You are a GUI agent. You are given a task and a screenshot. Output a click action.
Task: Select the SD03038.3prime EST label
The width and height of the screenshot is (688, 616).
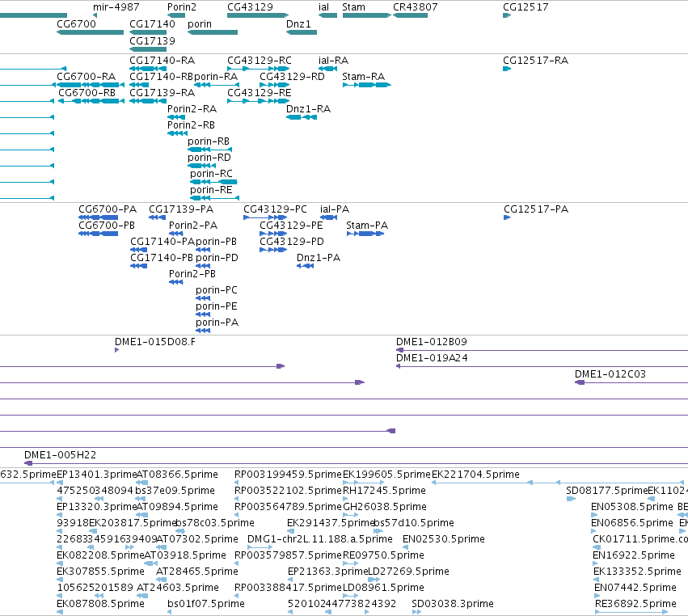pos(453,604)
